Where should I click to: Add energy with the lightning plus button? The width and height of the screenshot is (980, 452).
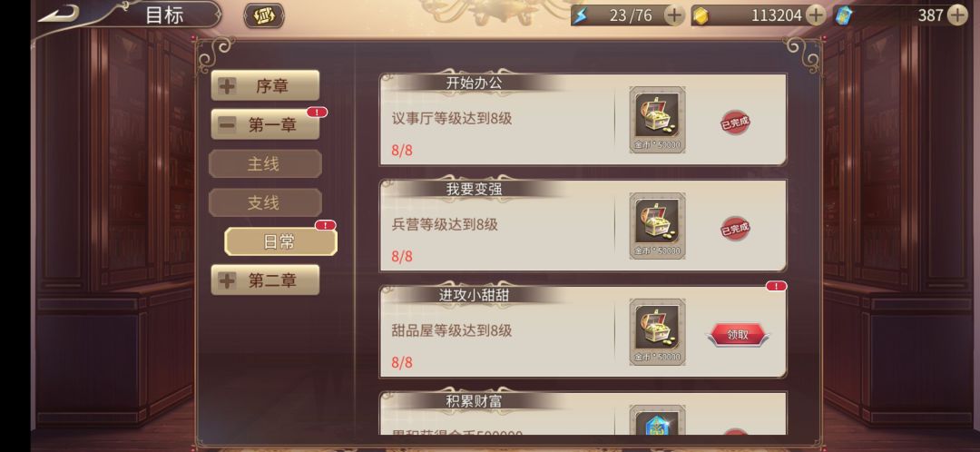(x=673, y=15)
